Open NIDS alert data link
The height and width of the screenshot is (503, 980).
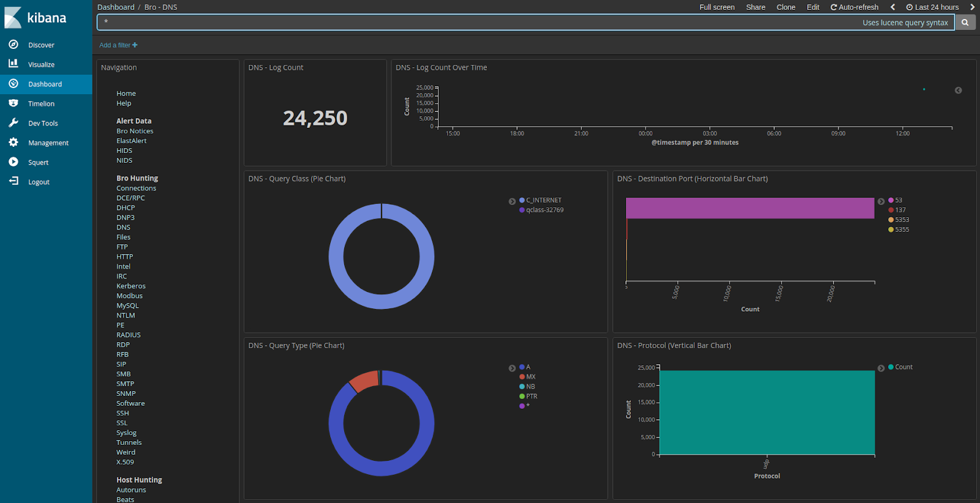pos(124,160)
